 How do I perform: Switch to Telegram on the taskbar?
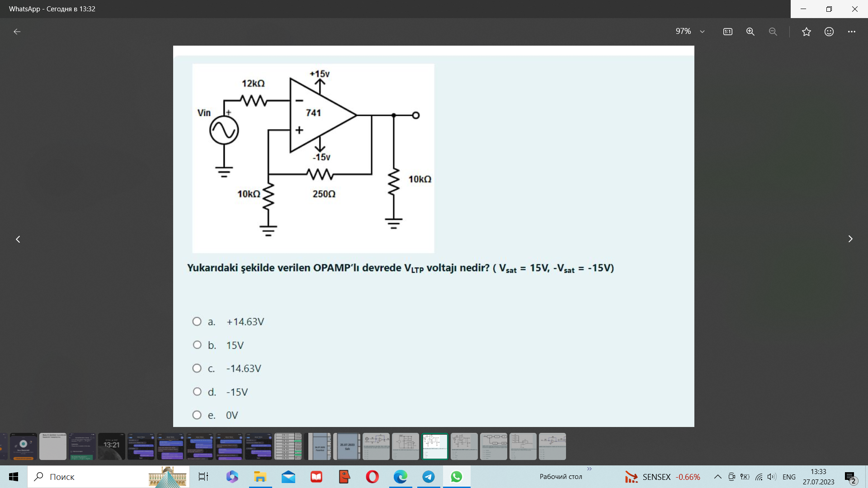tap(429, 477)
